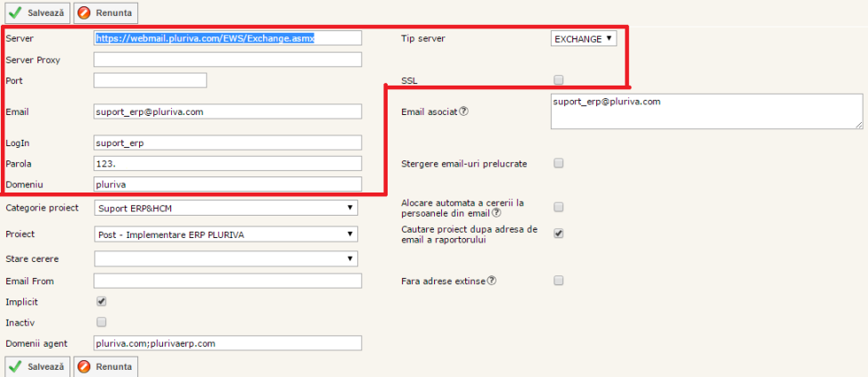Toggle Stergere email-uri prelucrate checkbox
Image resolution: width=868 pixels, height=377 pixels.
coord(559,163)
